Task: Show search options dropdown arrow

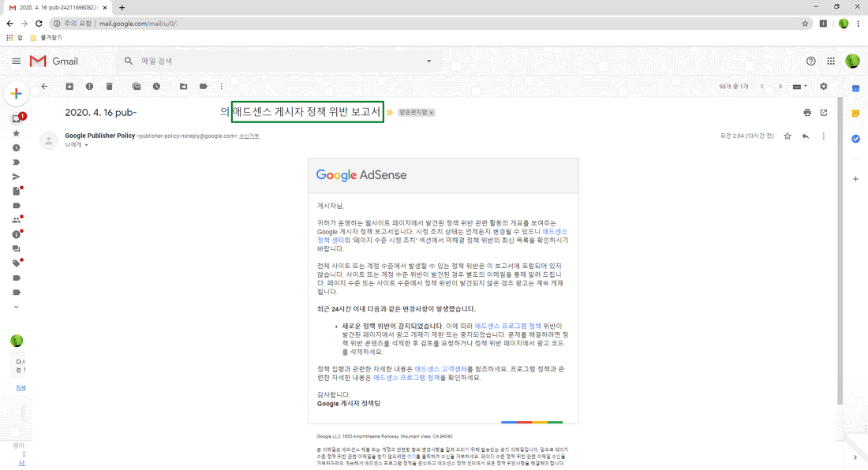Action: pyautogui.click(x=428, y=61)
